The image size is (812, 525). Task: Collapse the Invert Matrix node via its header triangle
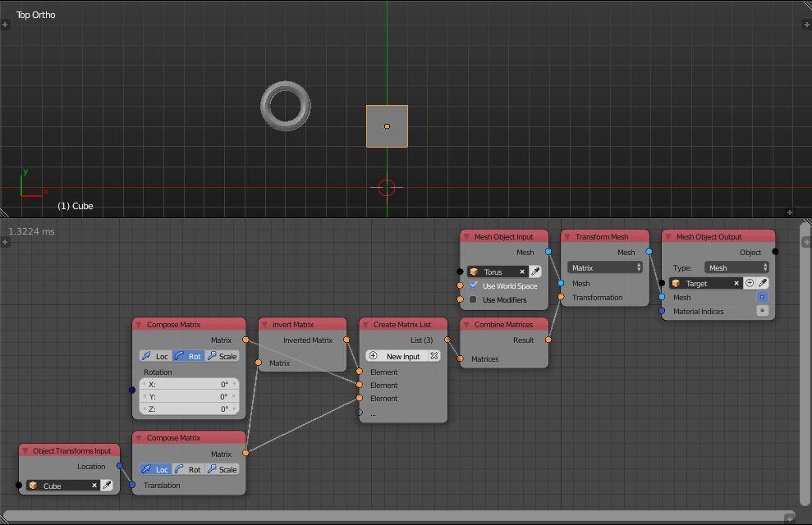tap(265, 324)
